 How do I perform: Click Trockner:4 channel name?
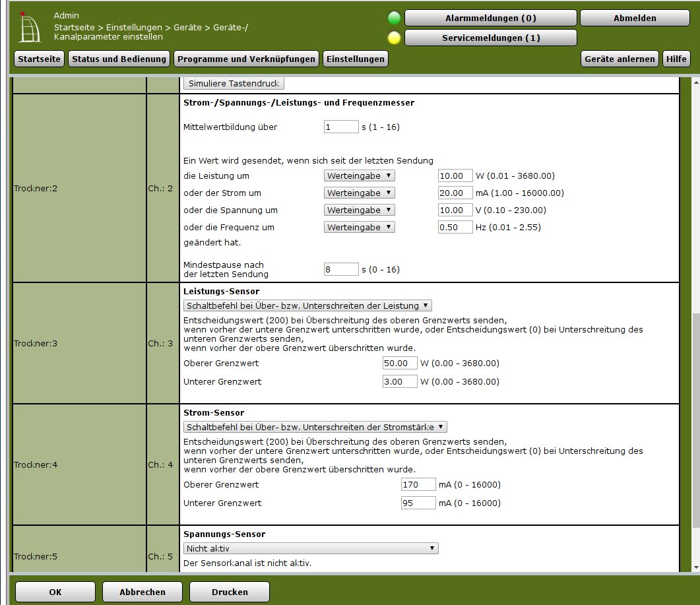(36, 464)
